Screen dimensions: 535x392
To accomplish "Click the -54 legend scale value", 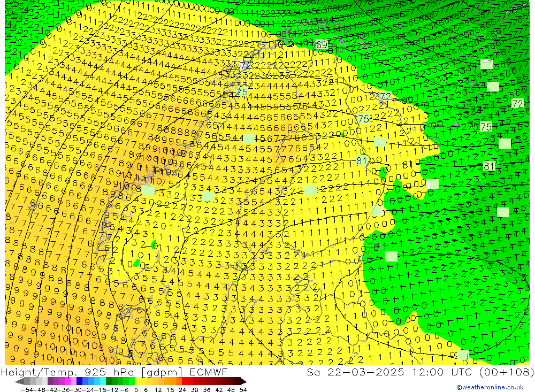I will tap(27, 390).
